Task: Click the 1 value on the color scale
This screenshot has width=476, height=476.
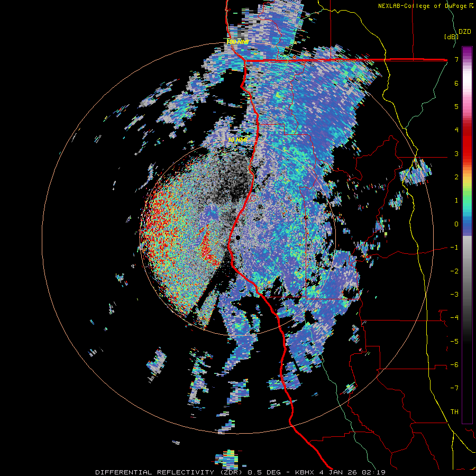Action: click(456, 200)
